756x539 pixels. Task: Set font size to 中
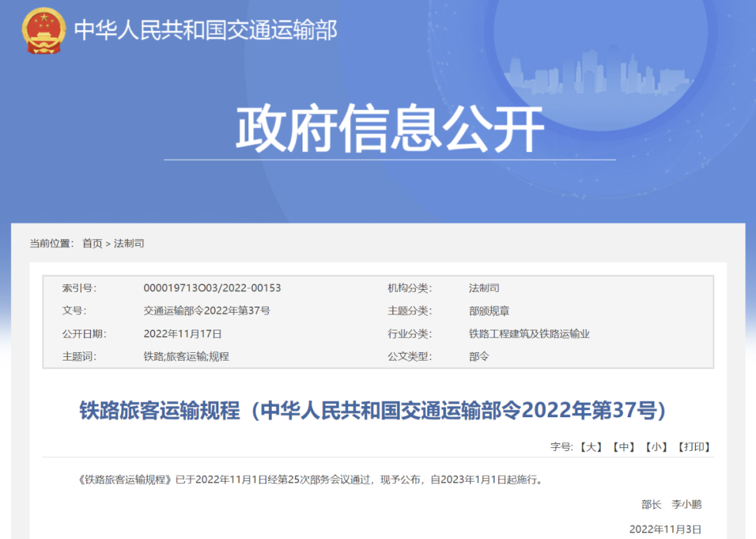click(624, 447)
